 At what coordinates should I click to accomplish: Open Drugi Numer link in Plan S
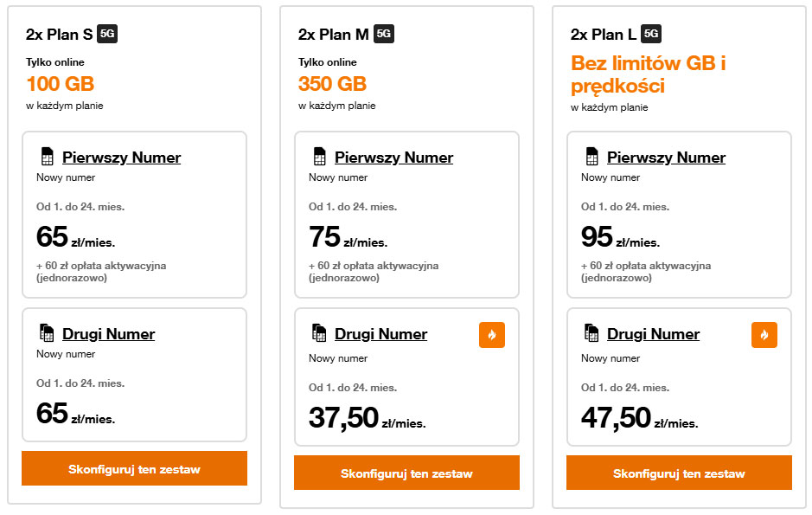pos(108,334)
